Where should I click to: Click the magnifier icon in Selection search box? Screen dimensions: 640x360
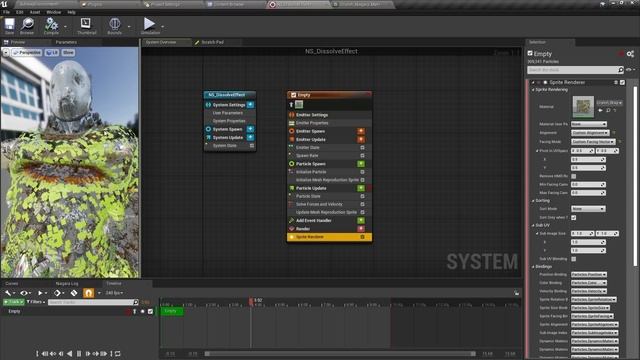[621, 70]
